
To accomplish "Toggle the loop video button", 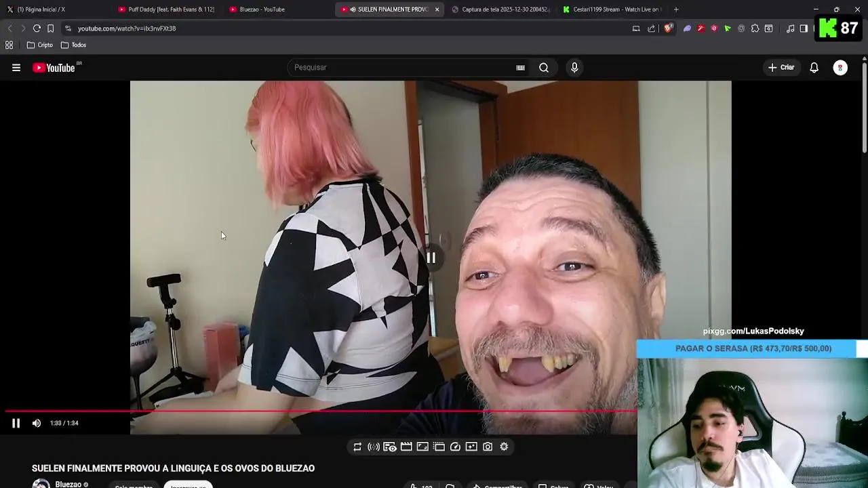I will click(x=357, y=447).
